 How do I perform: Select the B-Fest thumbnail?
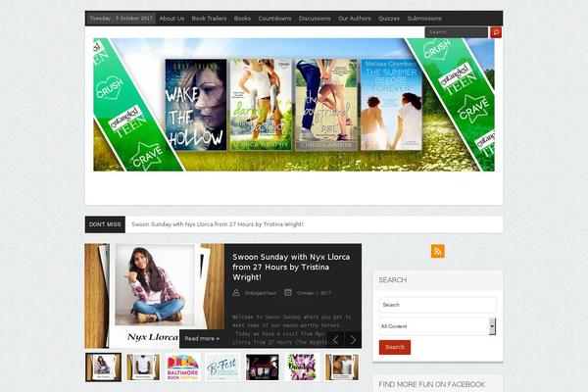(x=222, y=367)
